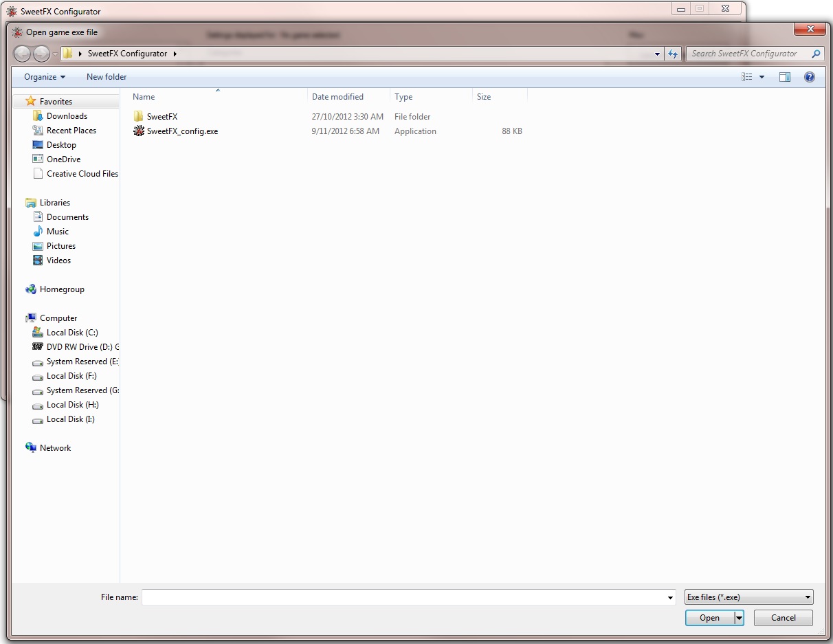This screenshot has height=644, width=833.
Task: Click the Desktop icon in sidebar
Action: [x=38, y=145]
